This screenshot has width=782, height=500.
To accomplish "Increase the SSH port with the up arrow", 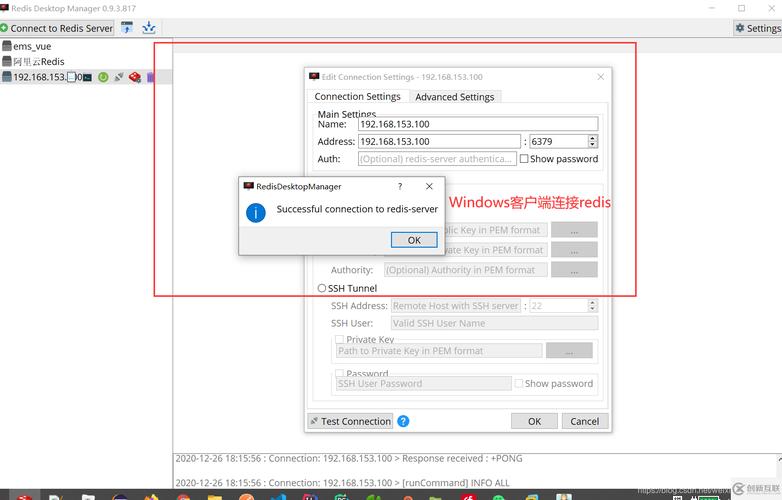I will tap(592, 302).
